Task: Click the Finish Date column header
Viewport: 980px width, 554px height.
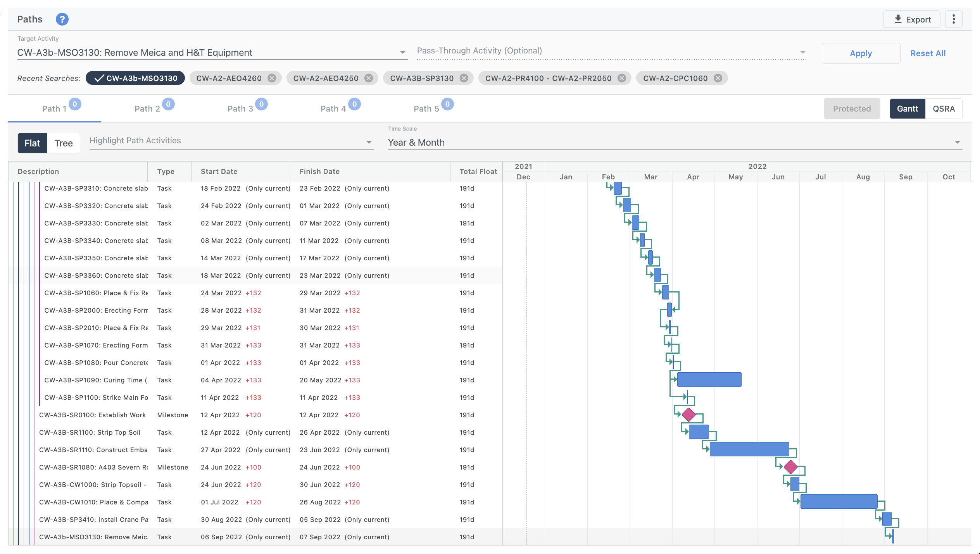Action: 370,172
